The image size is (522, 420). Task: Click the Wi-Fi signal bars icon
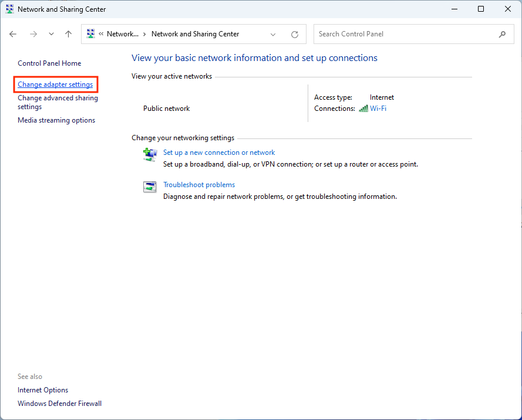[x=363, y=109]
